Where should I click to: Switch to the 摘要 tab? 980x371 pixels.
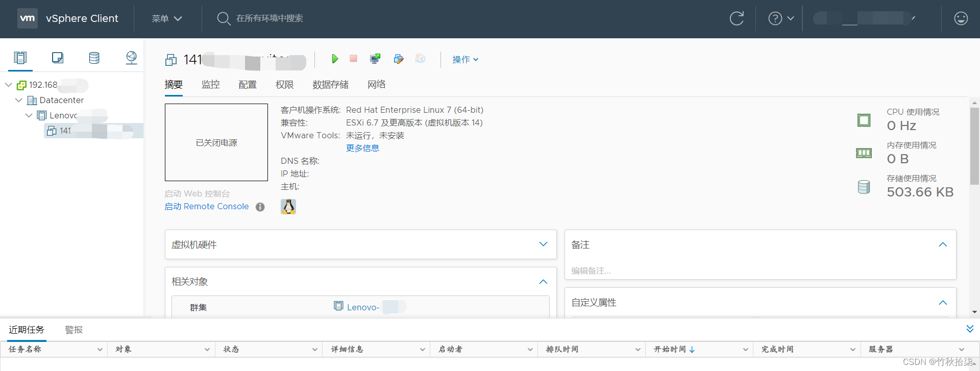174,85
